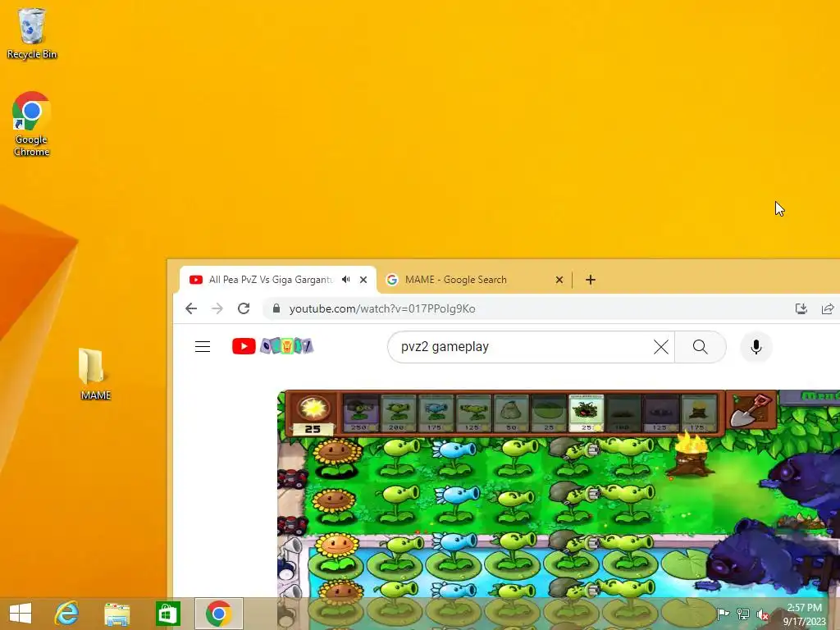Close the All Pea PvZ YouTube tab
Screen dimensions: 840x630
(363, 280)
